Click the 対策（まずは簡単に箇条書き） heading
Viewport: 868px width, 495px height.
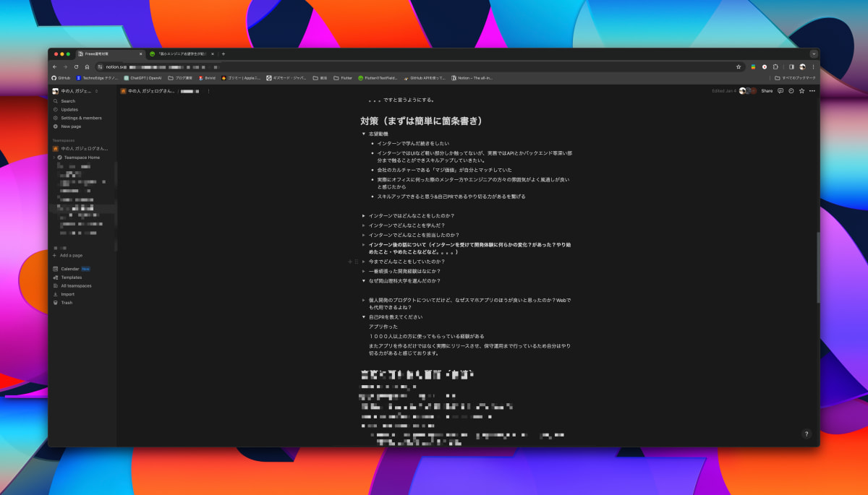click(x=421, y=121)
